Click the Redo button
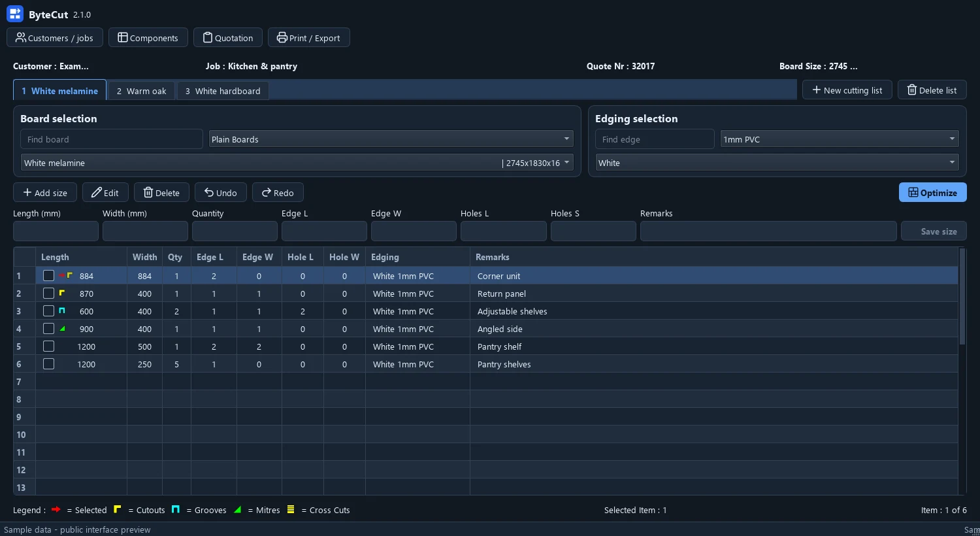 tap(278, 192)
